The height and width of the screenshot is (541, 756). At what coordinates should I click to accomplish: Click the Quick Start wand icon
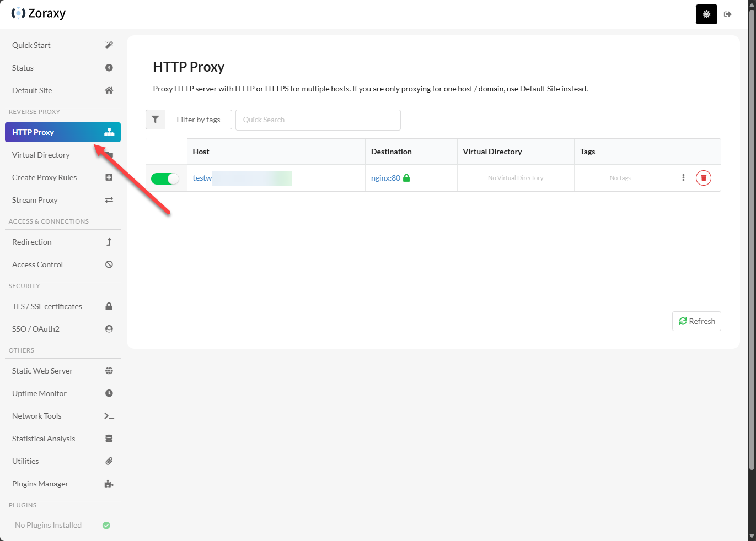pyautogui.click(x=109, y=45)
